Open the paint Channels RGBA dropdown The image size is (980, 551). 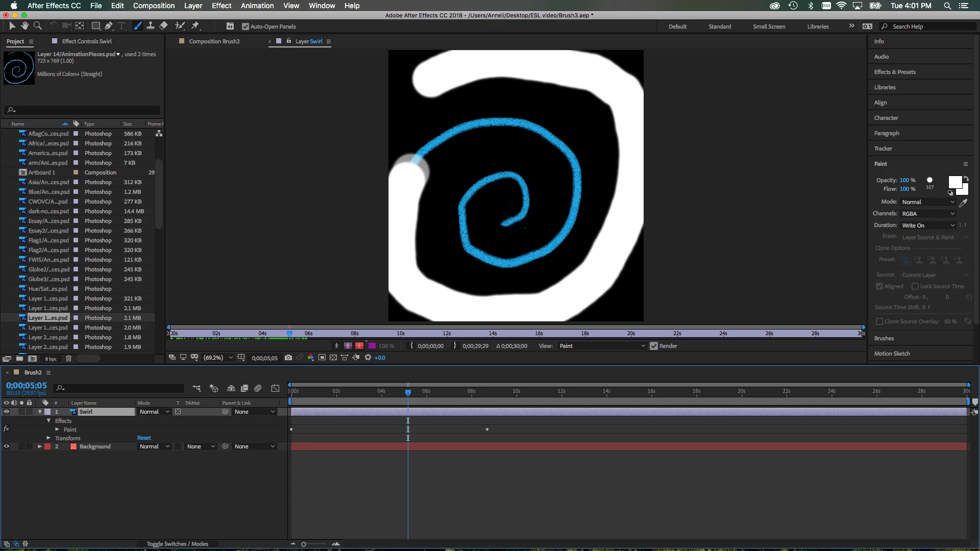pyautogui.click(x=928, y=214)
